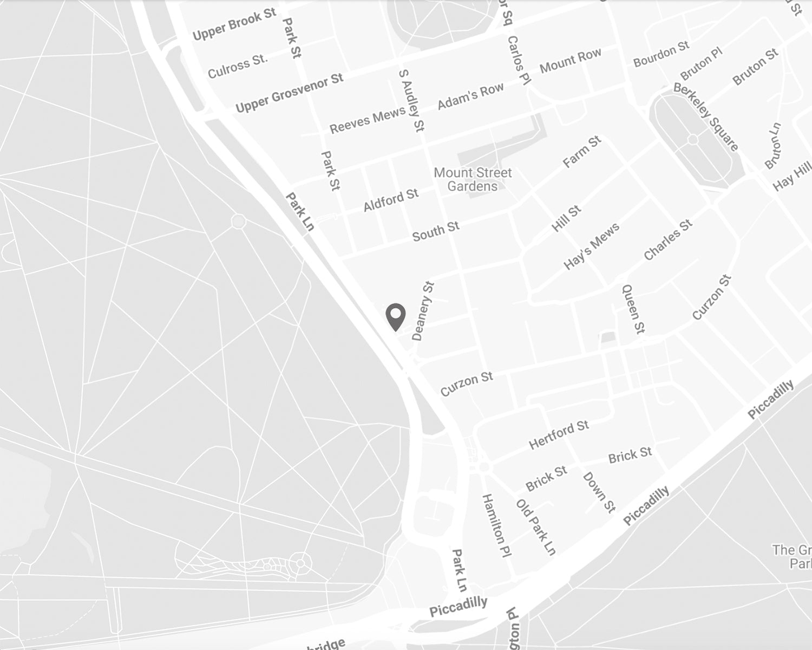Select the Mount Row label
812x650 pixels.
[571, 61]
